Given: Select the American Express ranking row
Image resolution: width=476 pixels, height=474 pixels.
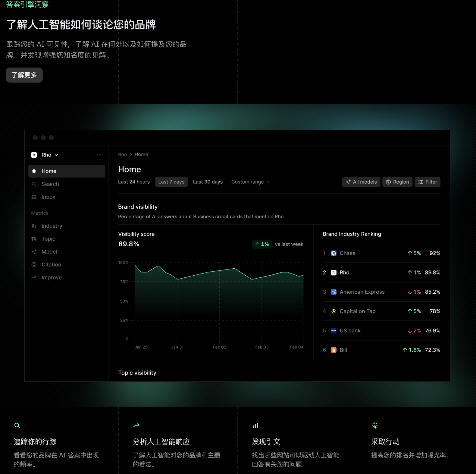Looking at the screenshot, I should 381,292.
